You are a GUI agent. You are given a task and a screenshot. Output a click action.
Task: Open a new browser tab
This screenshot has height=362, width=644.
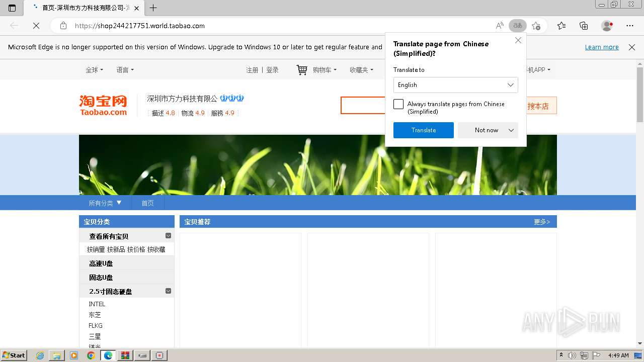(x=153, y=8)
